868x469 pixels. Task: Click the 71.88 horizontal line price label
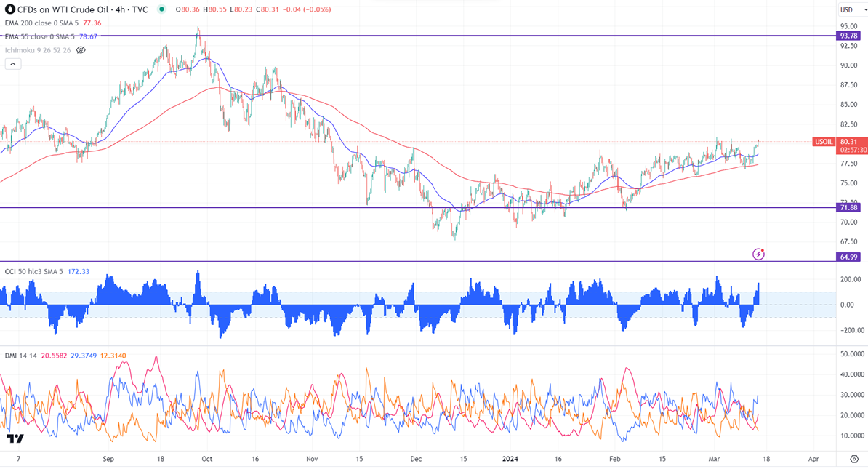848,208
